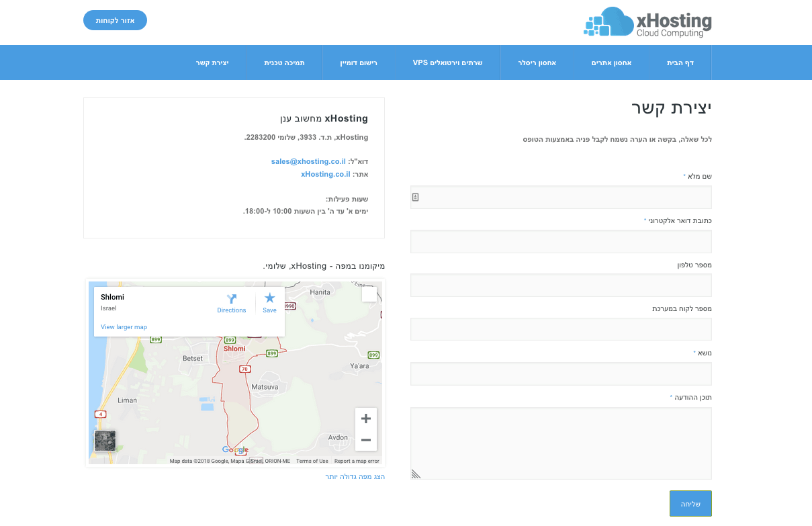Switch map to satellite view thumbnail
The width and height of the screenshot is (812, 526).
105,441
